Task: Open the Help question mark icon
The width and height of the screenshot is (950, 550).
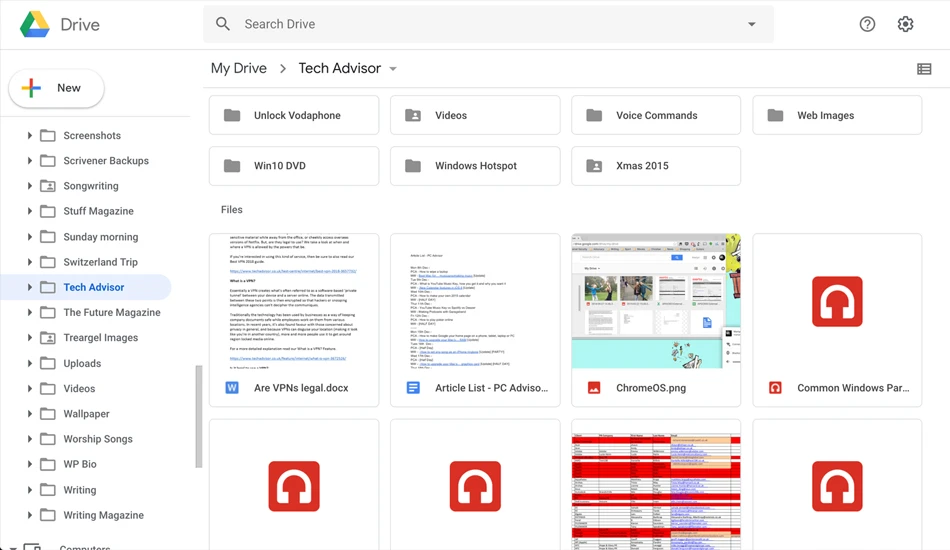Action: 867,24
